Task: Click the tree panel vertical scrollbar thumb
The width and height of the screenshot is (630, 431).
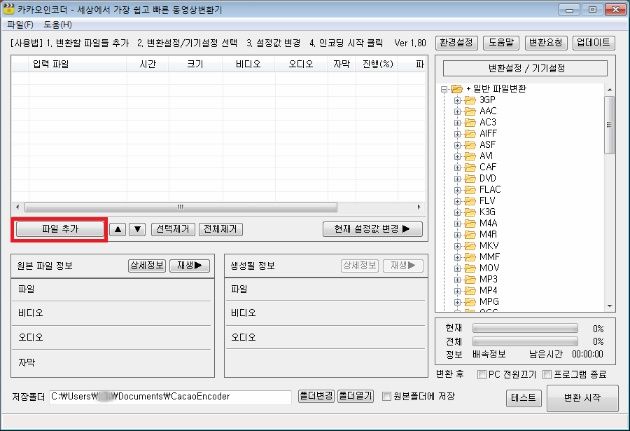Action: [610, 125]
